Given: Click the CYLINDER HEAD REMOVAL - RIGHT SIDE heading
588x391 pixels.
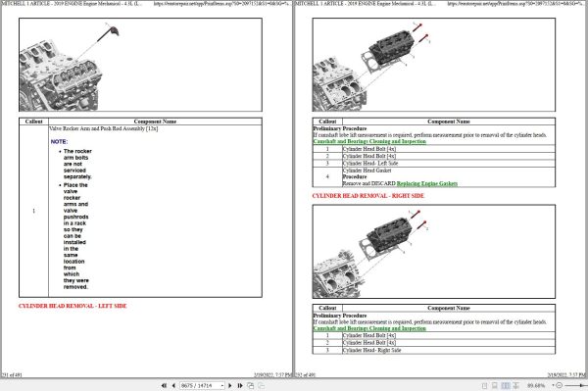Looking at the screenshot, I should pyautogui.click(x=368, y=196).
